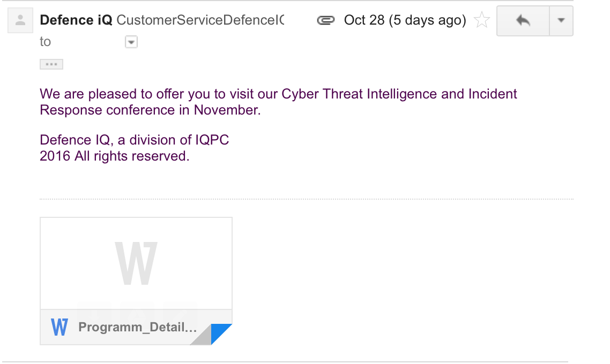Star this email from Defence iQ
610x364 pixels.
coord(482,21)
